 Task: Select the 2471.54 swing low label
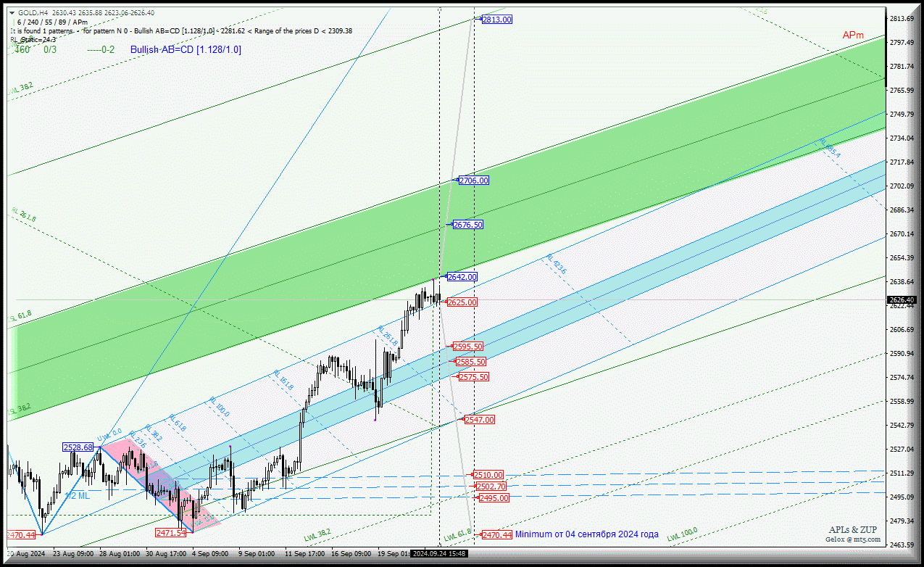click(x=171, y=532)
